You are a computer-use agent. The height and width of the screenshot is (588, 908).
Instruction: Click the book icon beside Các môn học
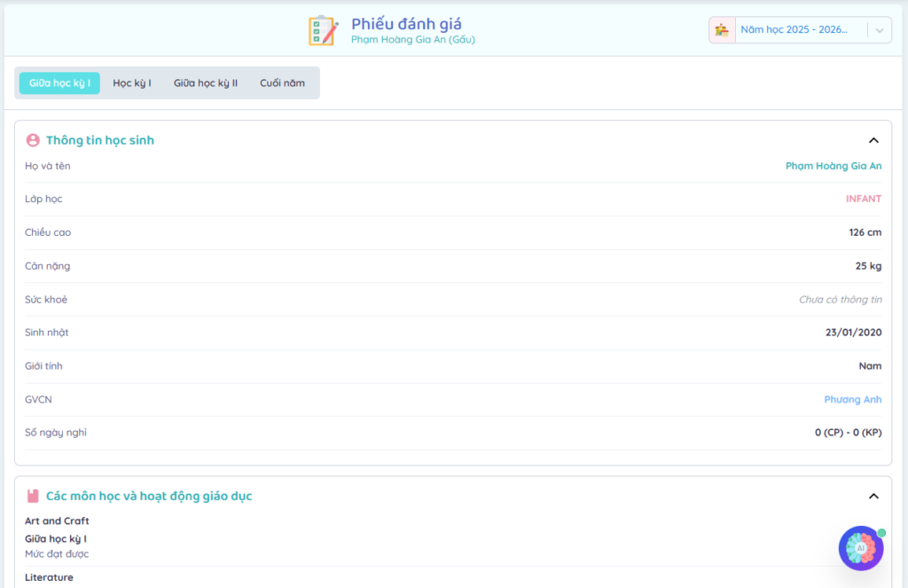coord(33,497)
